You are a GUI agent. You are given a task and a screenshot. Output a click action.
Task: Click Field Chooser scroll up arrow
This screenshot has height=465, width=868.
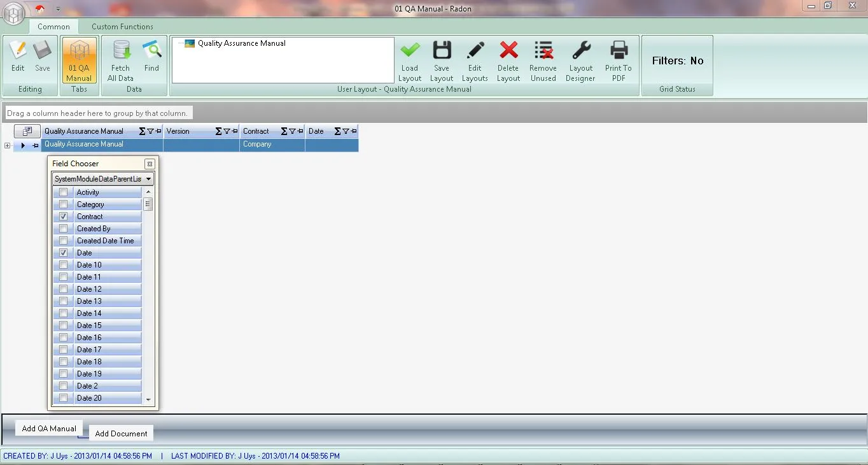pos(148,192)
